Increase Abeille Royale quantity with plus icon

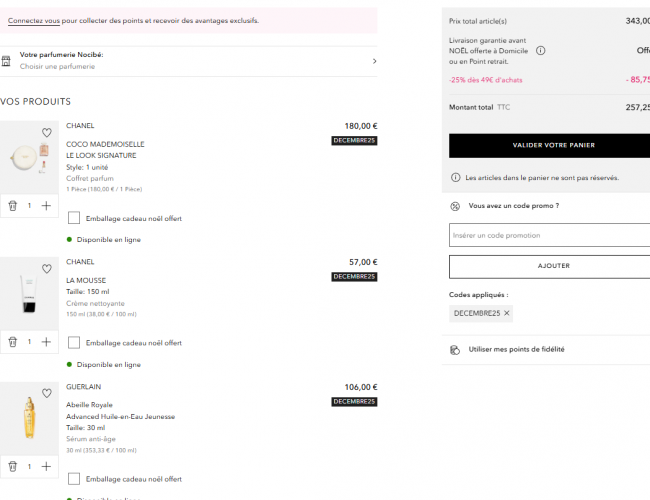(46, 466)
